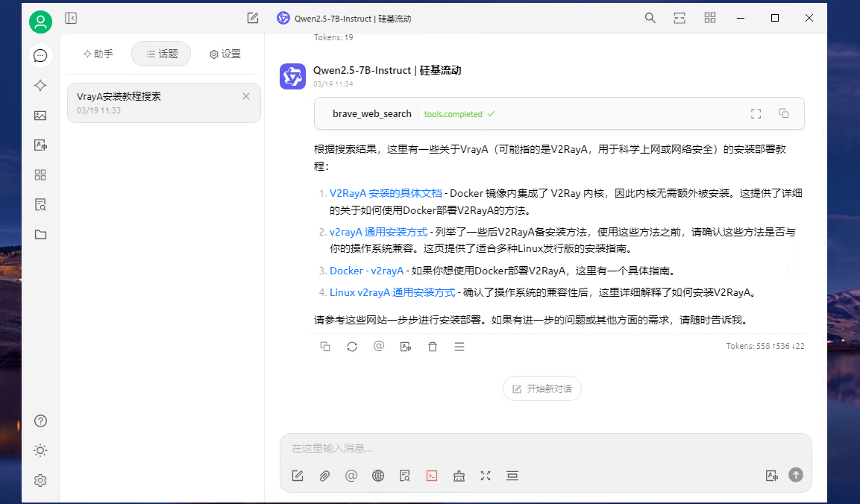
Task: Toggle the MCP tools terminal icon
Action: (x=432, y=476)
